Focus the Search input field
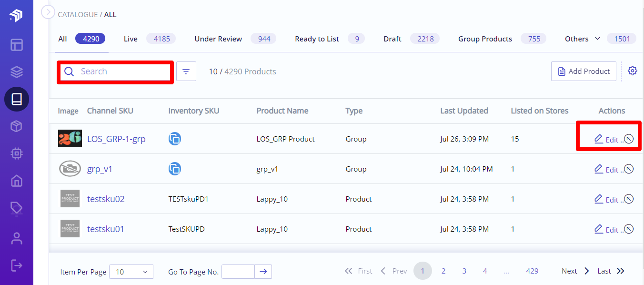The height and width of the screenshot is (285, 644). click(115, 71)
